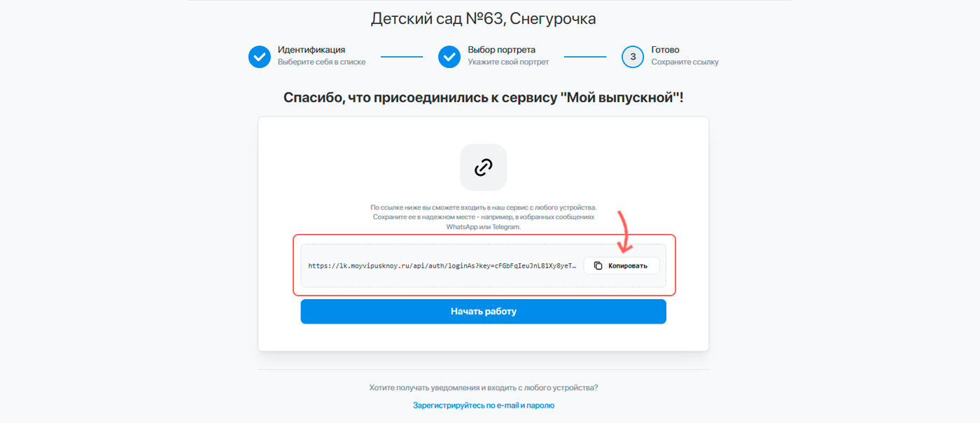Viewport: 980px width, 423px height.
Task: Click the chain link icon
Action: click(x=483, y=167)
